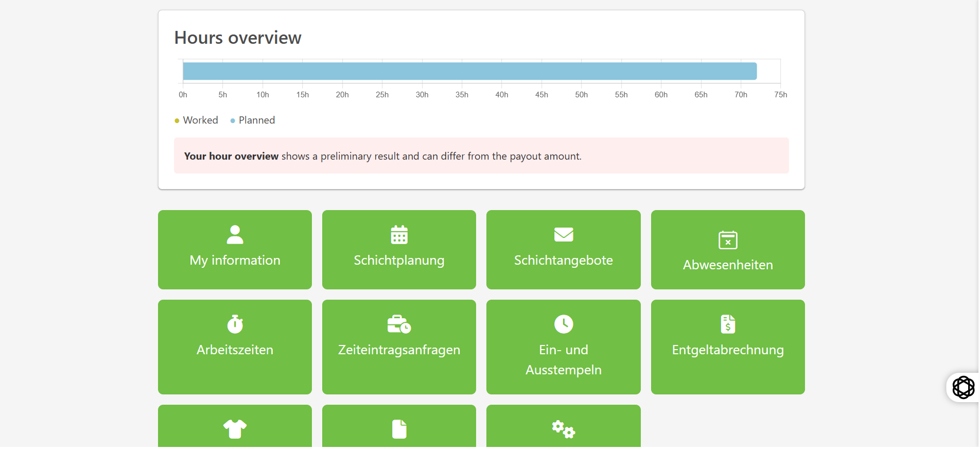Click the 10h axis label
This screenshot has width=980, height=449.
pos(262,95)
